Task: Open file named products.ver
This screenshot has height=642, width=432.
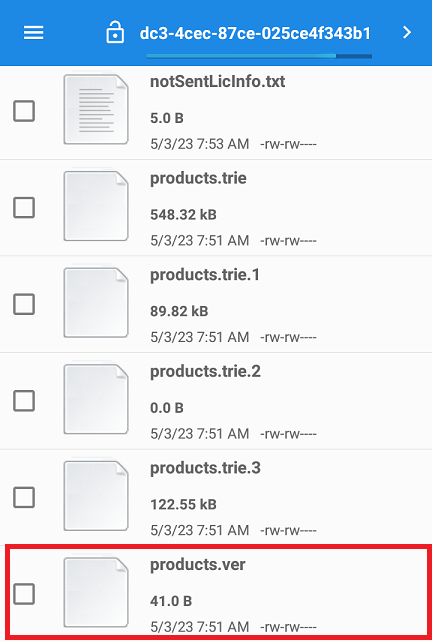Action: coord(198,565)
